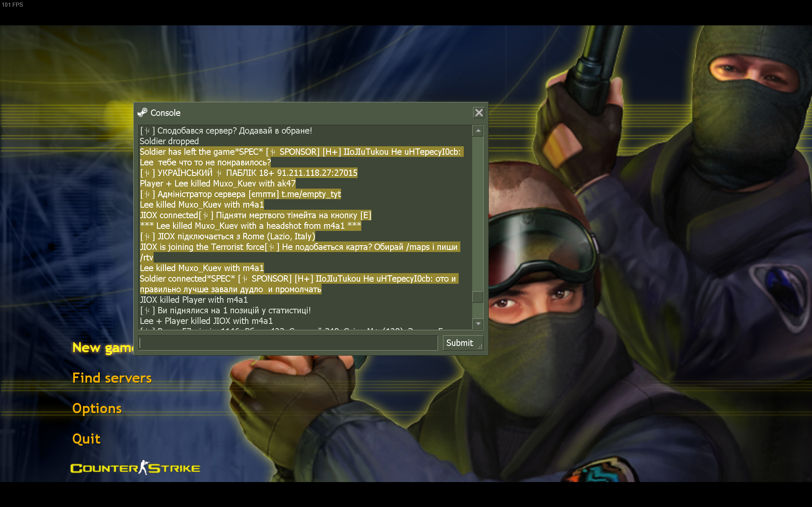
Task: Click 'Lee тебе что то не понравилось?' line
Action: point(205,162)
